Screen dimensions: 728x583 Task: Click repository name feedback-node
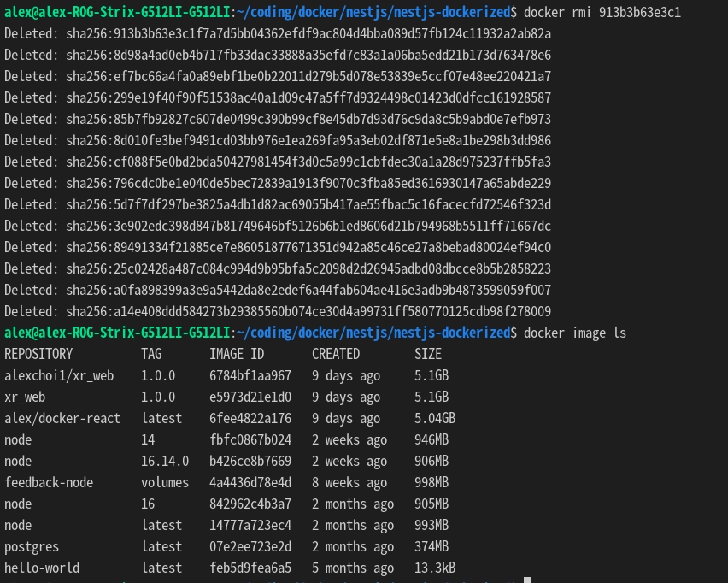[x=49, y=483]
